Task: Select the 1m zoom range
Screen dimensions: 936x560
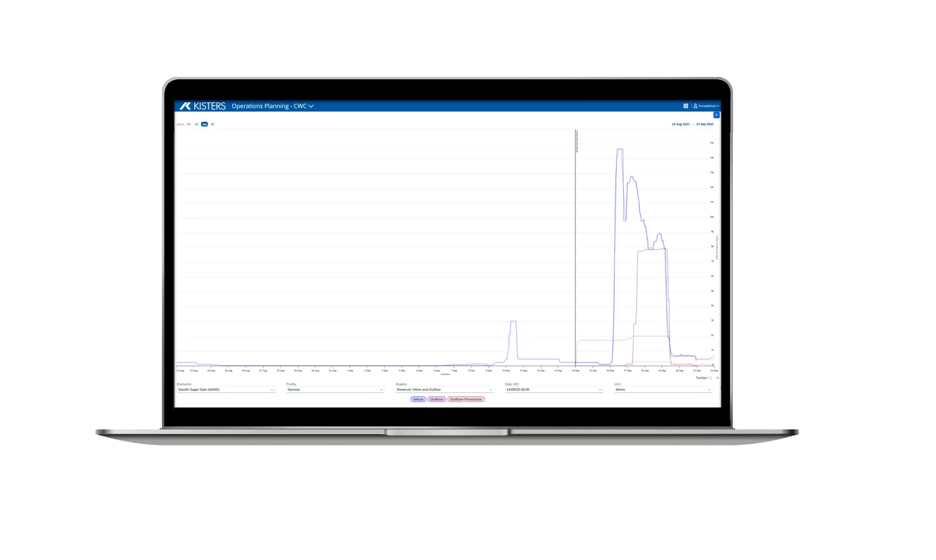Action: tap(204, 124)
